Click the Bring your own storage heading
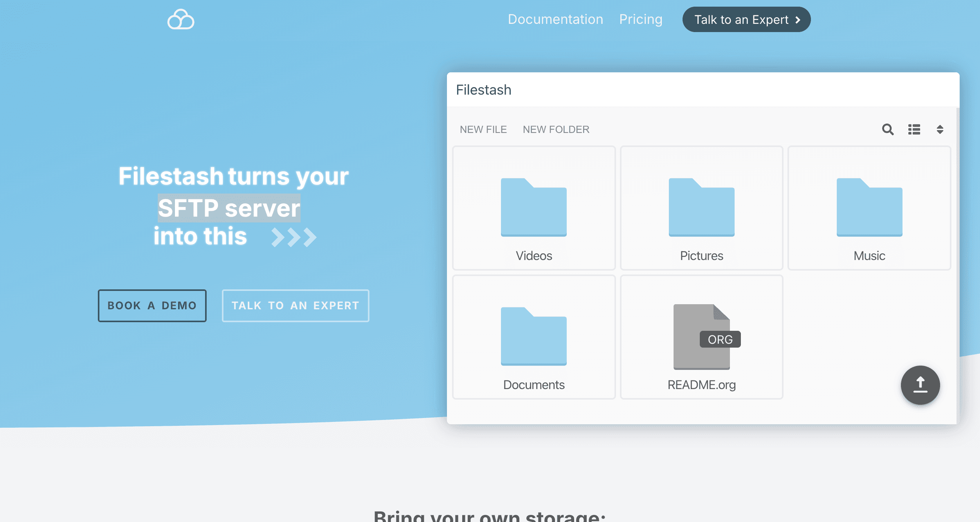Viewport: 980px width, 522px height. pyautogui.click(x=490, y=516)
